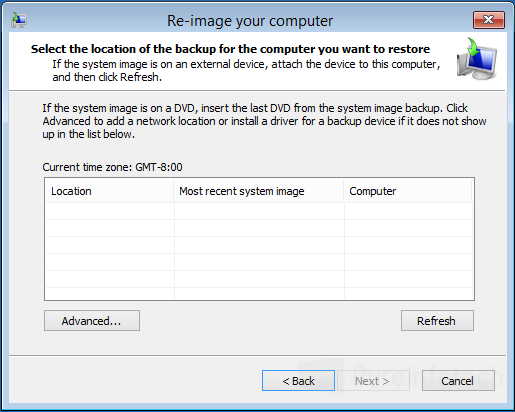Click the Re-image your computer title text
515x412 pixels.
(250, 21)
